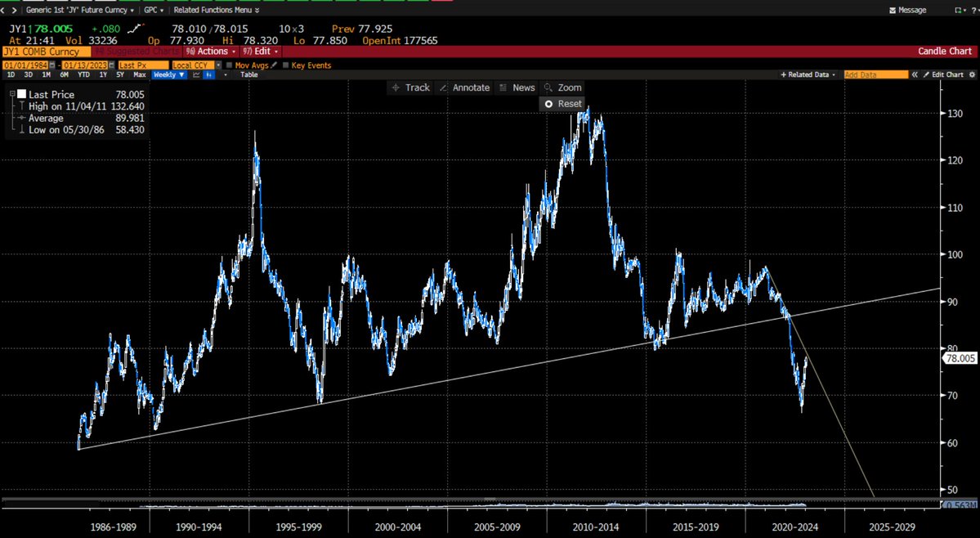
Task: Click the Track crosshair icon
Action: [x=395, y=88]
